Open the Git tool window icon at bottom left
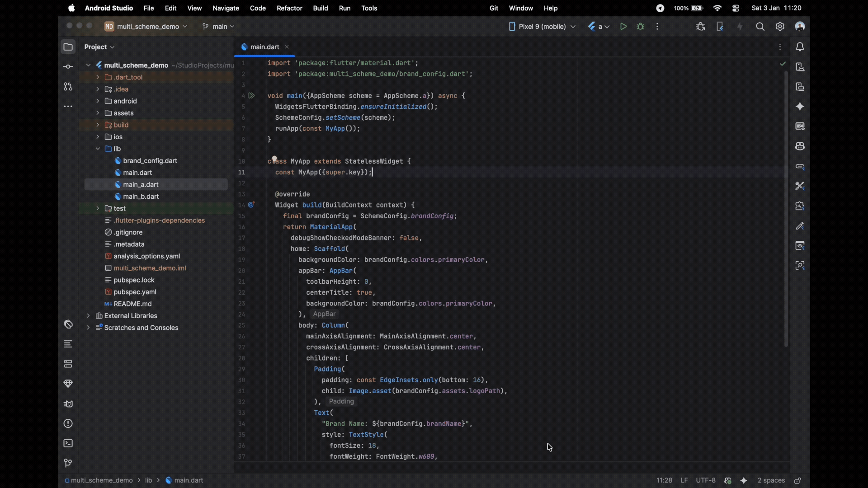 [x=68, y=463]
